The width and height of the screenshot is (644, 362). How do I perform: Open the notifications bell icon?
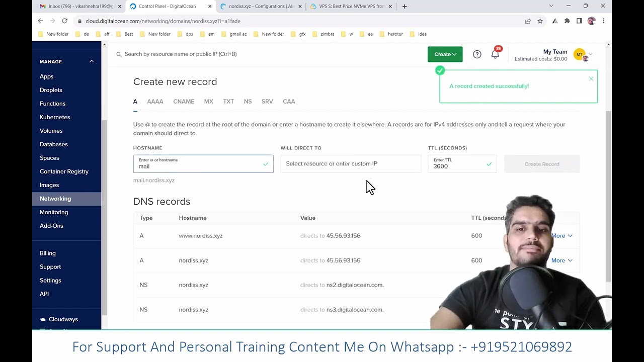click(496, 54)
